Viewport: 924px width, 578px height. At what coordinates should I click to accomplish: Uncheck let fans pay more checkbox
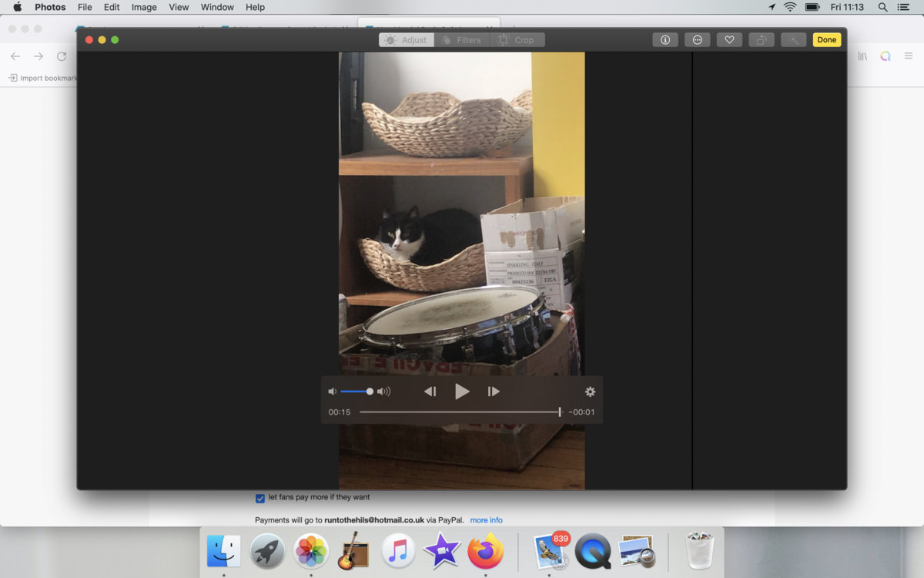click(x=260, y=498)
